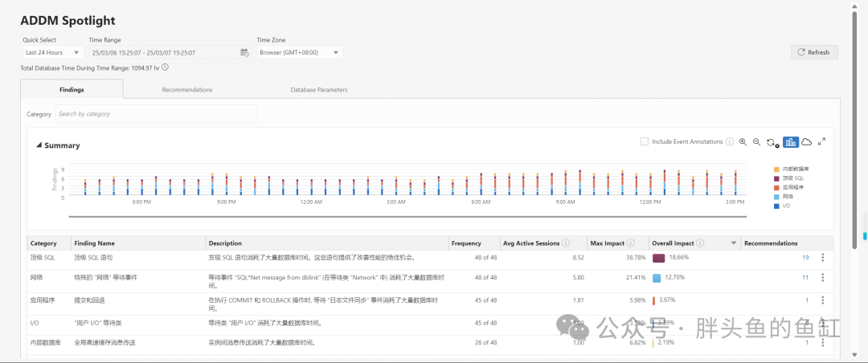Select the 顶级 SQL 语句 finding name
The image size is (868, 363).
pyautogui.click(x=93, y=257)
